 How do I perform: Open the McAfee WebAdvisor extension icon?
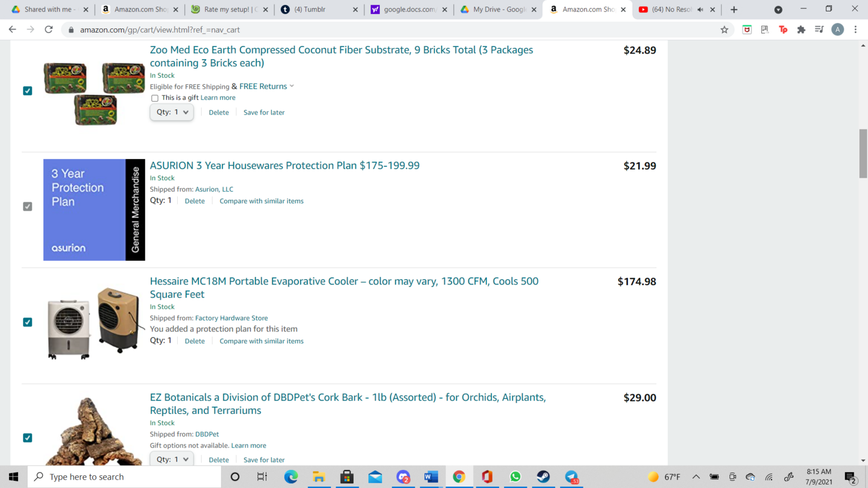coord(747,30)
